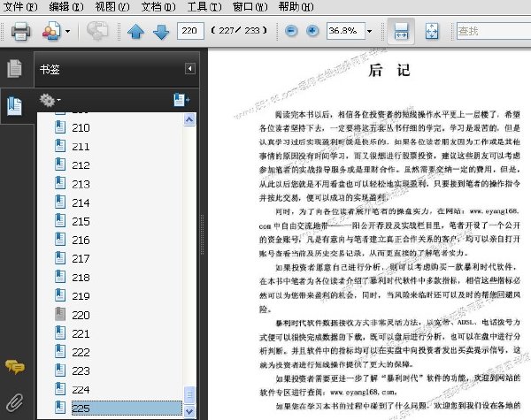Open the Bookmarks panel icon in sidebar
This screenshot has width=531, height=420.
14,106
